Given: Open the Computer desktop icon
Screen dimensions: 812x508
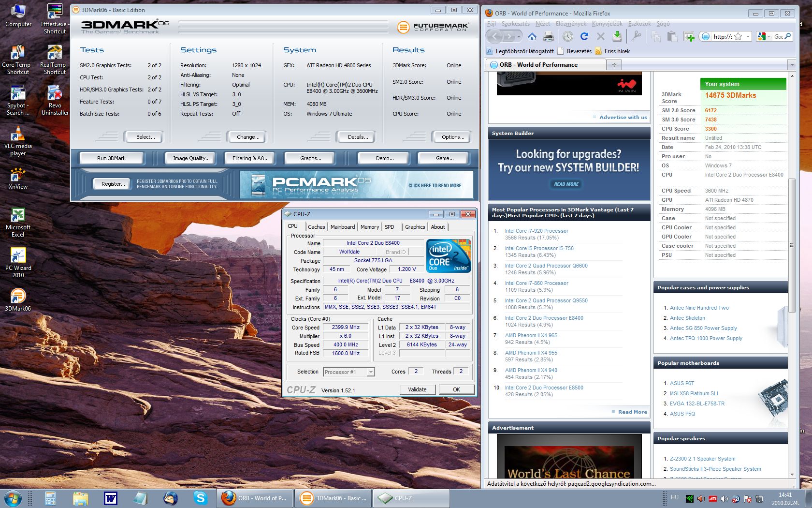Looking at the screenshot, I should point(18,15).
